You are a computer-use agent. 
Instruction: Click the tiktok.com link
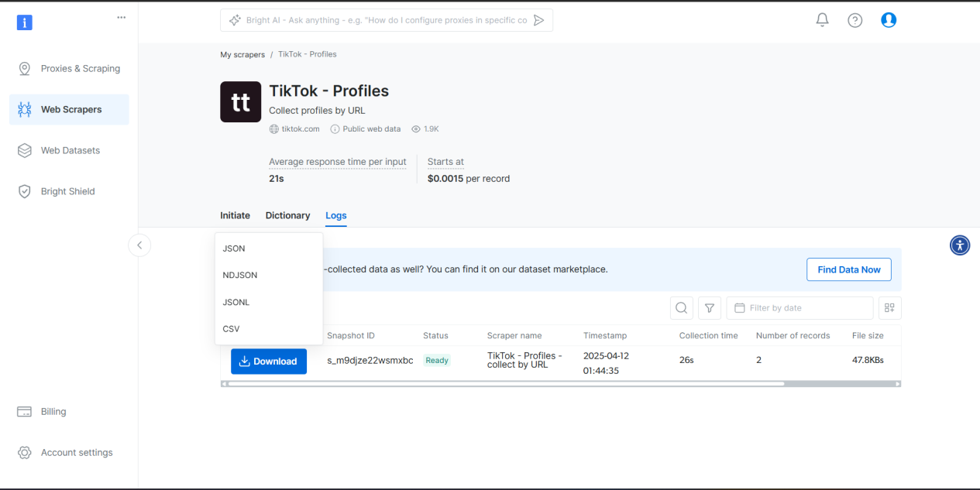coord(301,129)
